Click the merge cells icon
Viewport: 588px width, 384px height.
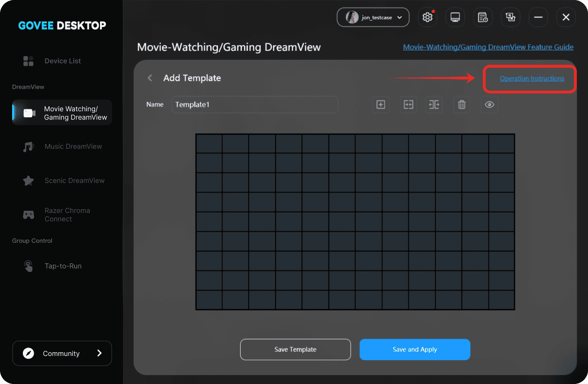click(x=408, y=105)
